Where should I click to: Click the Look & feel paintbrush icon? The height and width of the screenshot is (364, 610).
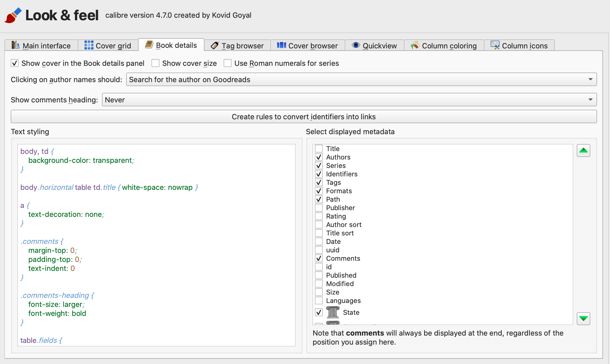(13, 15)
